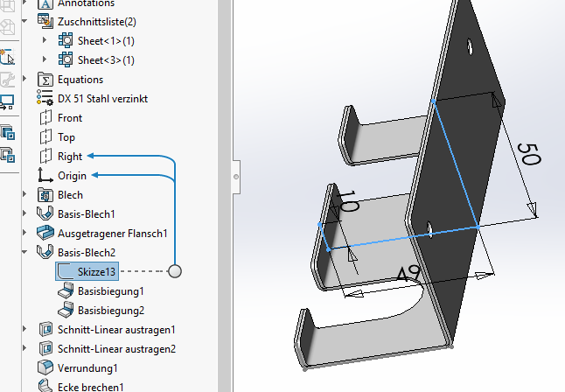Expand the Basis-Blech1 feature node
This screenshot has width=565, height=392.
24,213
